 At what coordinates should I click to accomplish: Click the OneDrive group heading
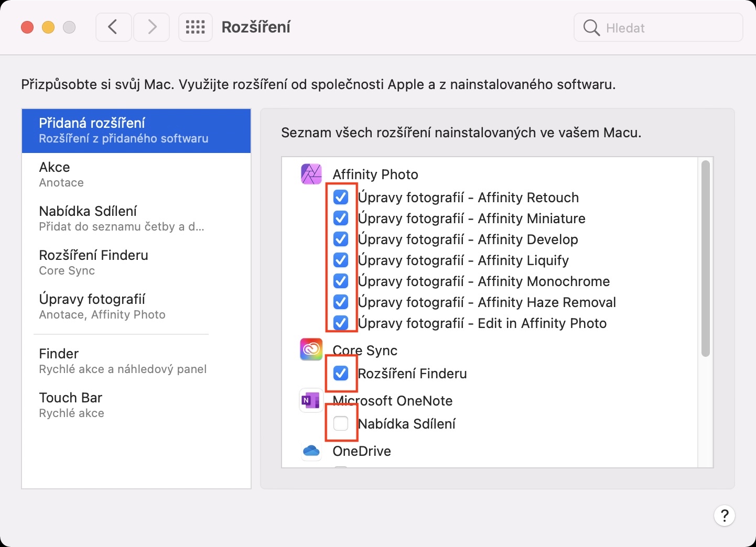pos(362,451)
